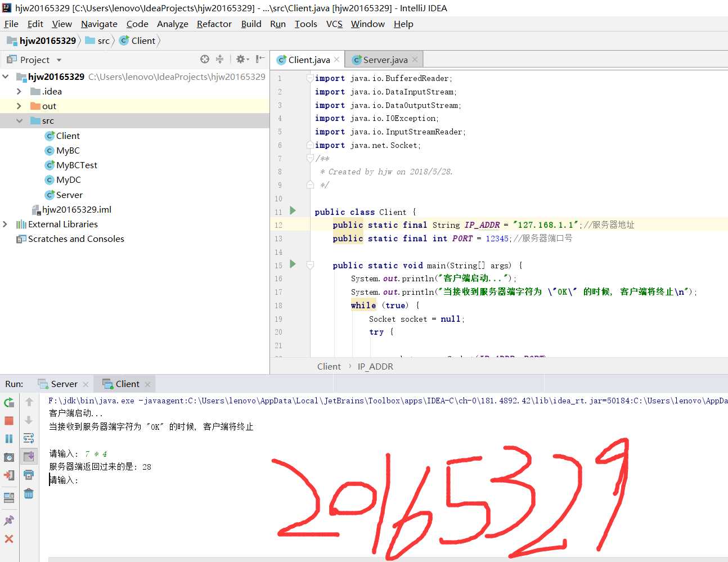
Task: Expand the out folder
Action: coord(19,106)
